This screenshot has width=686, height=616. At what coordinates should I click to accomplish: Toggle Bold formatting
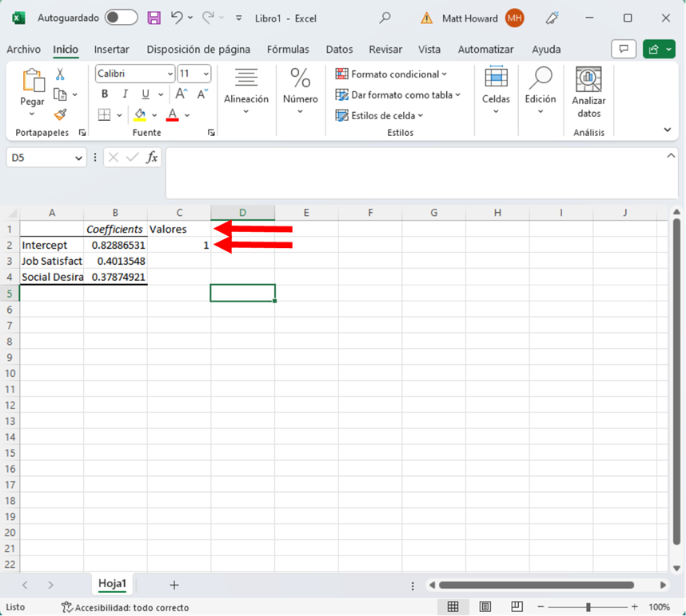[x=104, y=94]
